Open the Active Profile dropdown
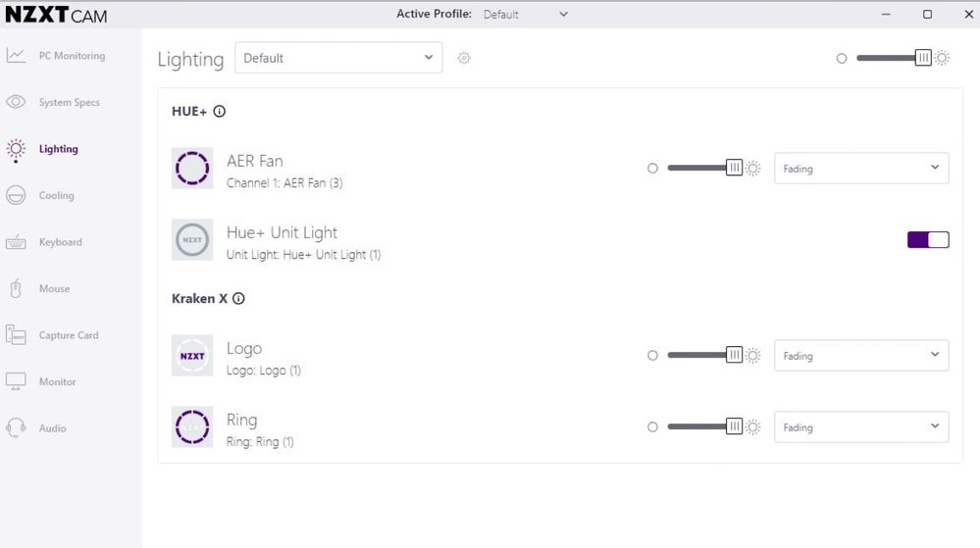980x548 pixels. (525, 15)
